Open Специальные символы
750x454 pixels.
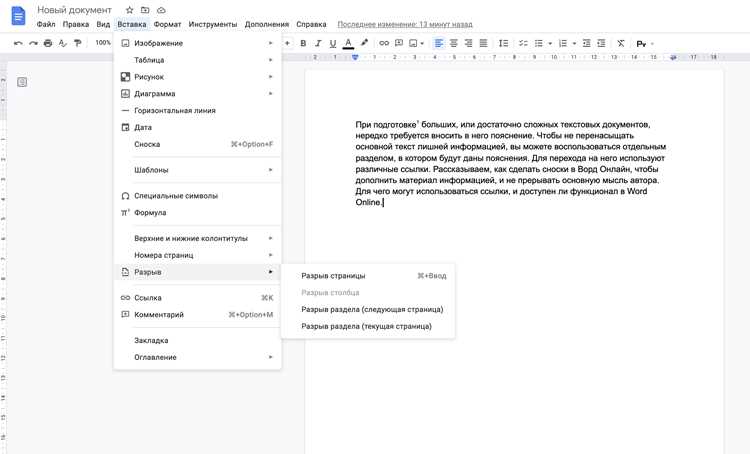pyautogui.click(x=198, y=196)
